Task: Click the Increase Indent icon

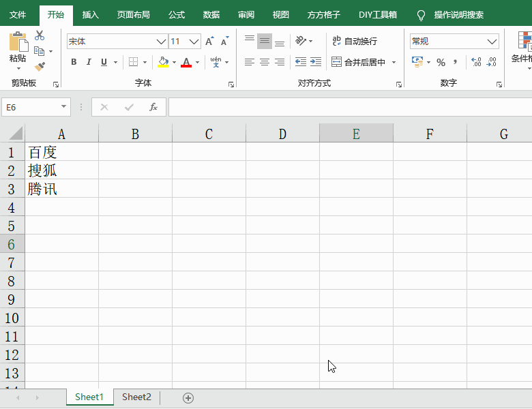Action: tap(315, 62)
